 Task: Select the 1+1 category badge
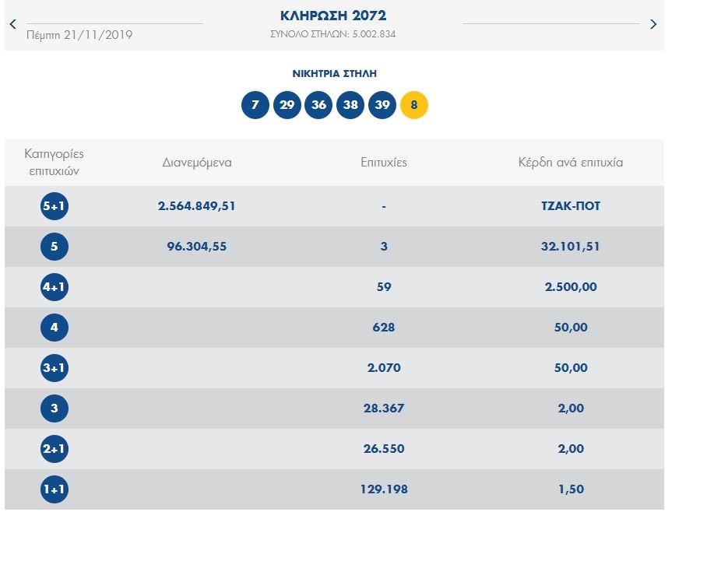55,489
